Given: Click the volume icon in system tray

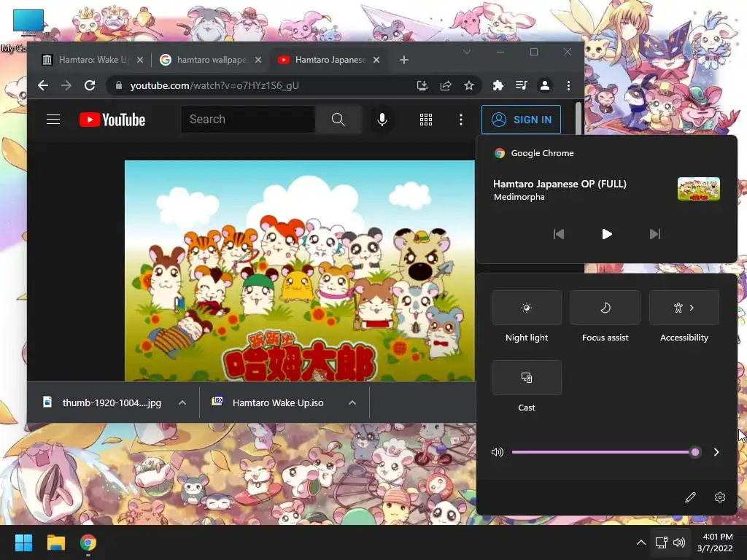Looking at the screenshot, I should (x=679, y=542).
